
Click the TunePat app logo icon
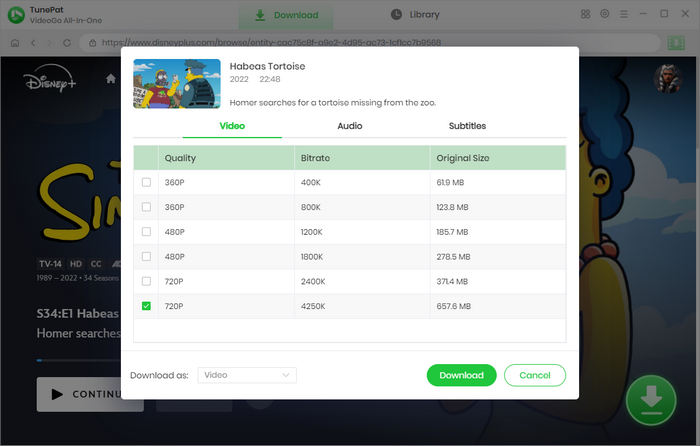[17, 15]
